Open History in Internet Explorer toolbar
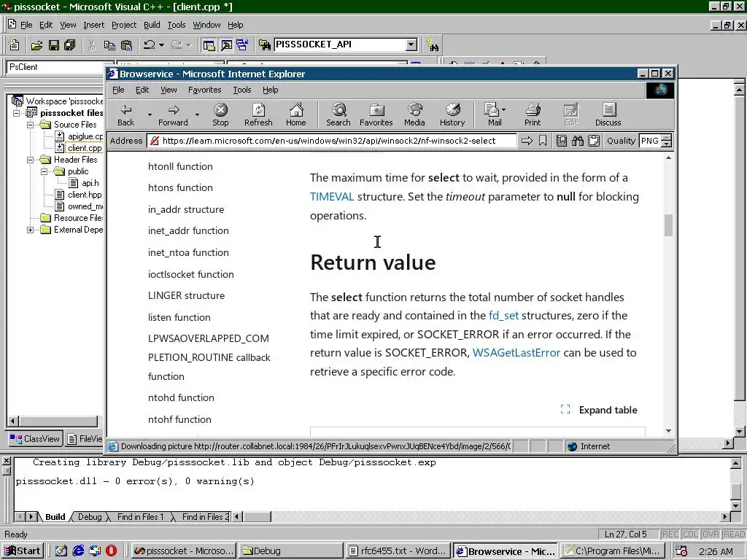The width and height of the screenshot is (747, 560). coord(452,115)
